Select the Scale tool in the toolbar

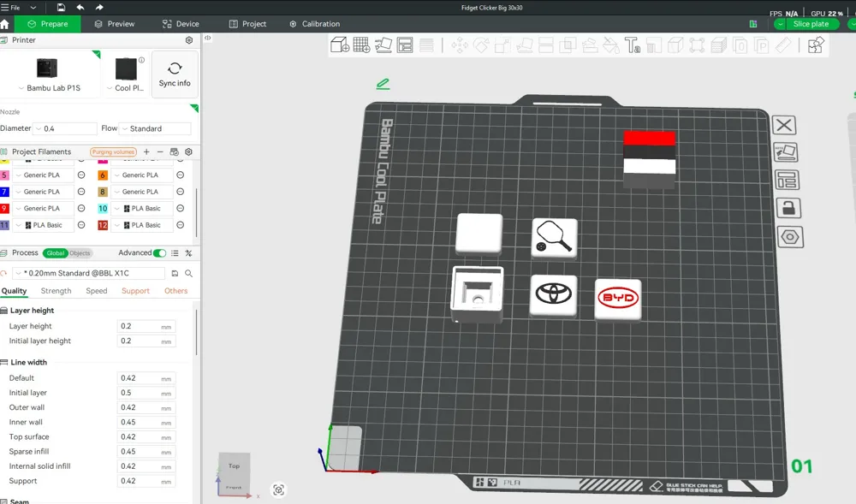[x=502, y=45]
